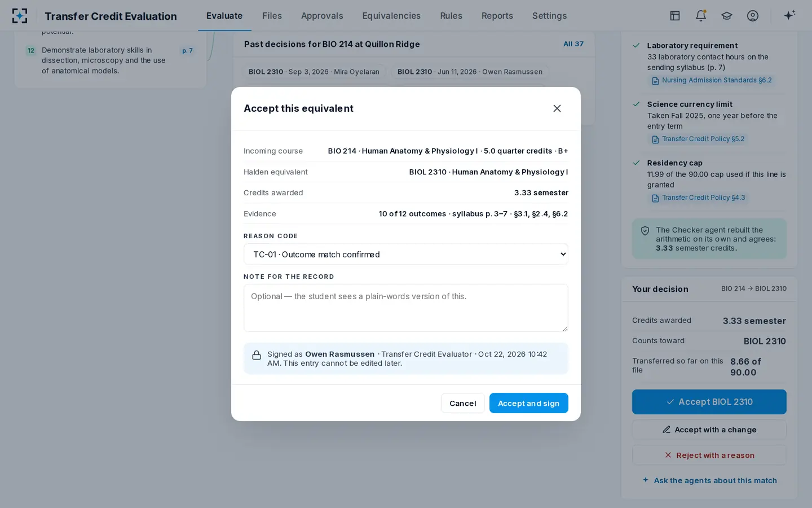
Task: Go to the Rules tab
Action: [451, 16]
